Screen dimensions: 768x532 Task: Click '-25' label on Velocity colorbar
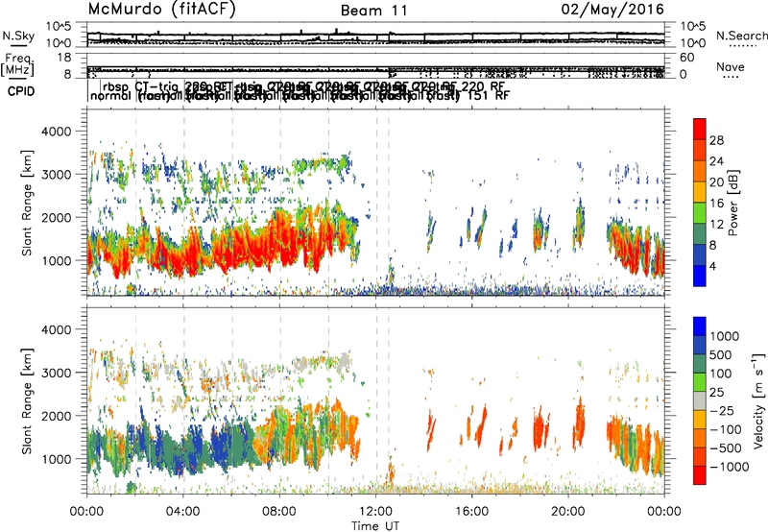click(x=722, y=410)
